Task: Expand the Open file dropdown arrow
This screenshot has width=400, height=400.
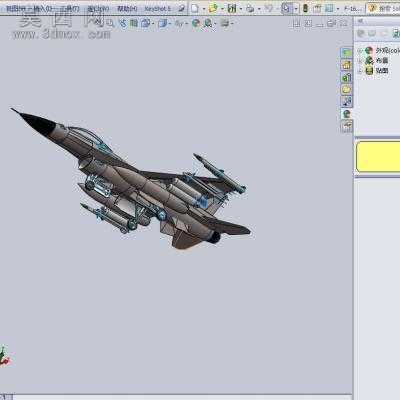Action: click(222, 9)
